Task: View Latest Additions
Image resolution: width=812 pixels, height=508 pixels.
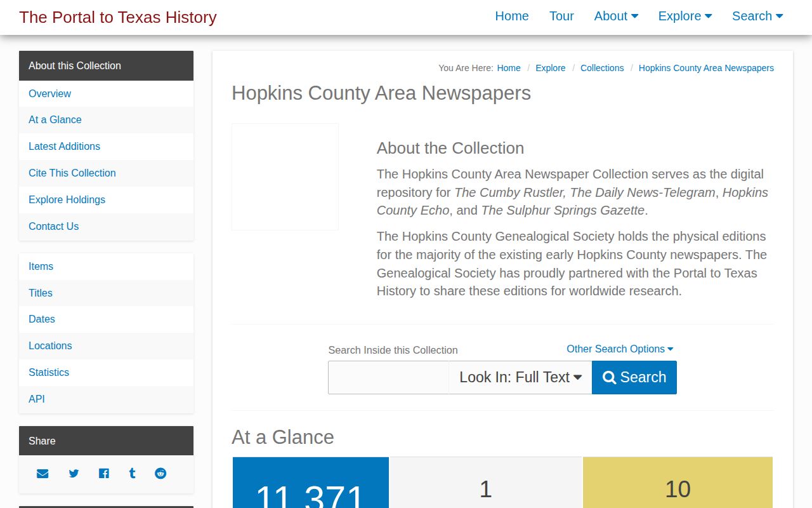Action: coord(106,146)
